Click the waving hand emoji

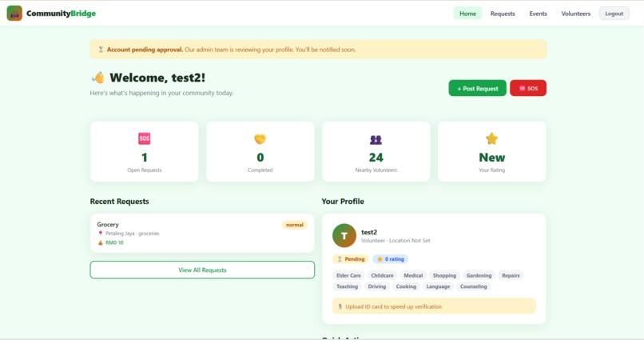point(97,78)
